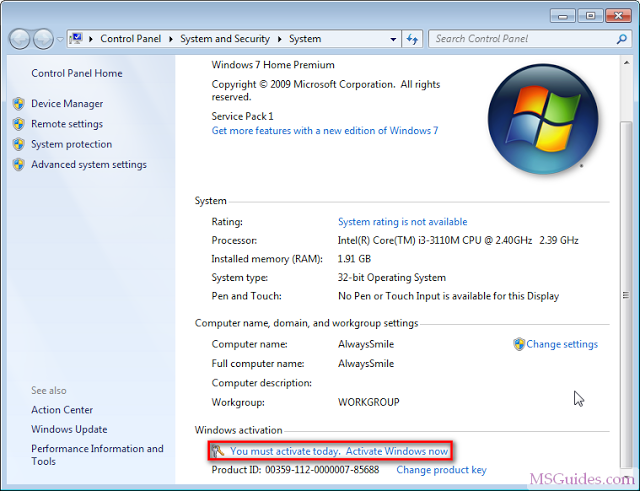The height and width of the screenshot is (491, 640).
Task: Click the 32-bit Operating System text
Action: pos(392,278)
